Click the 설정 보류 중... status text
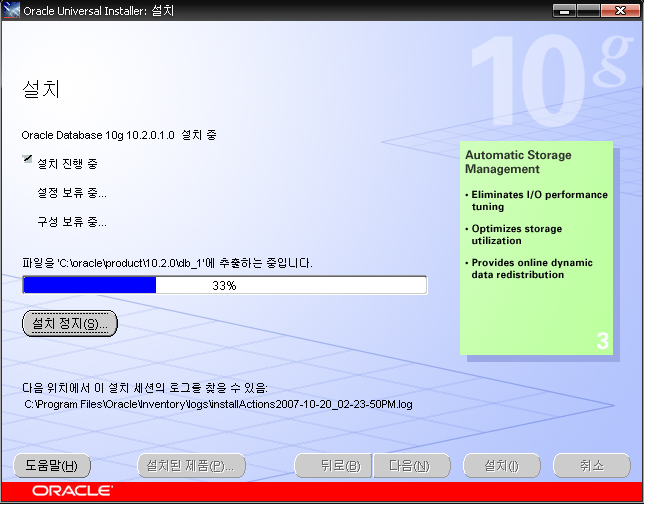Screen dimensions: 646x505 point(72,193)
